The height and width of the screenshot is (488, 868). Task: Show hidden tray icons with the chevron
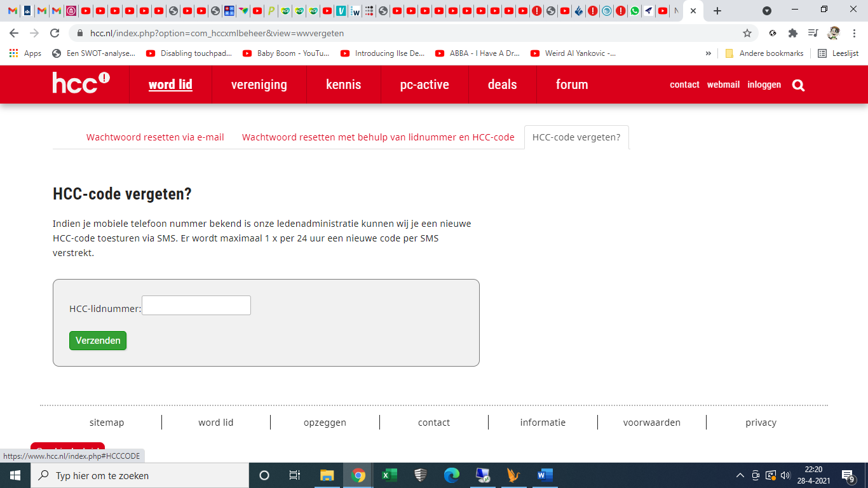[740, 475]
